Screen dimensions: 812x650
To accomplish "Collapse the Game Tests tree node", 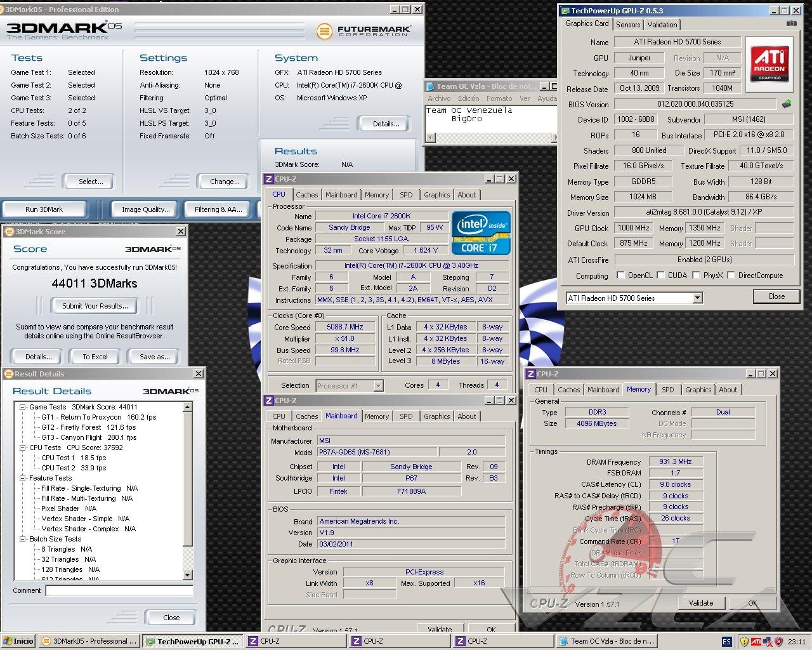I will 23,407.
